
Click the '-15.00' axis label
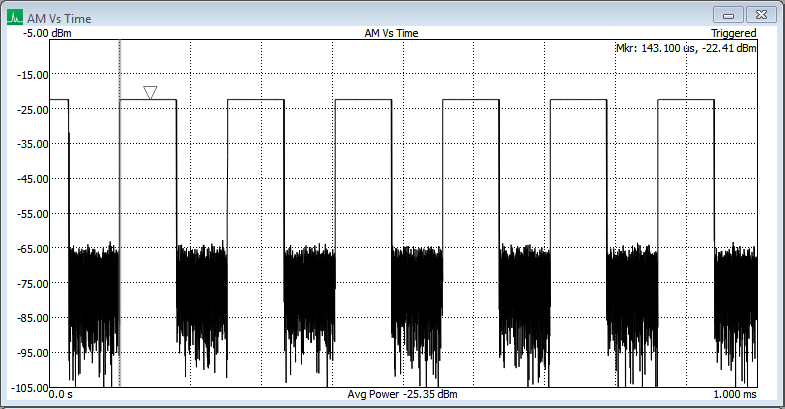(33, 75)
